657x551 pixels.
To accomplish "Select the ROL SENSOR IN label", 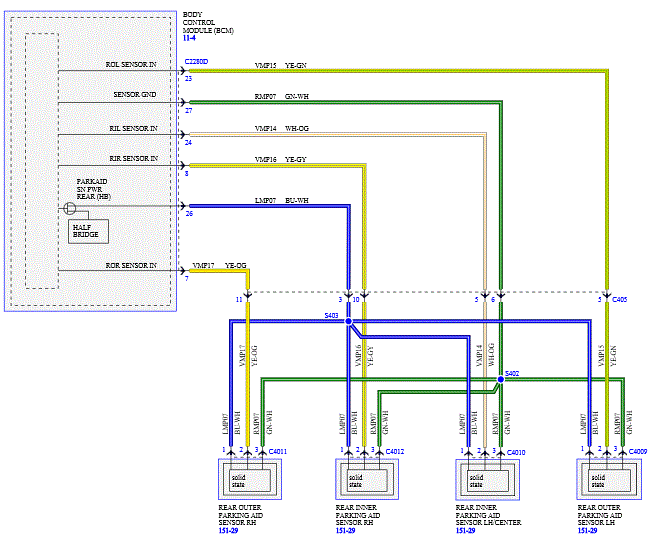I will [x=131, y=65].
